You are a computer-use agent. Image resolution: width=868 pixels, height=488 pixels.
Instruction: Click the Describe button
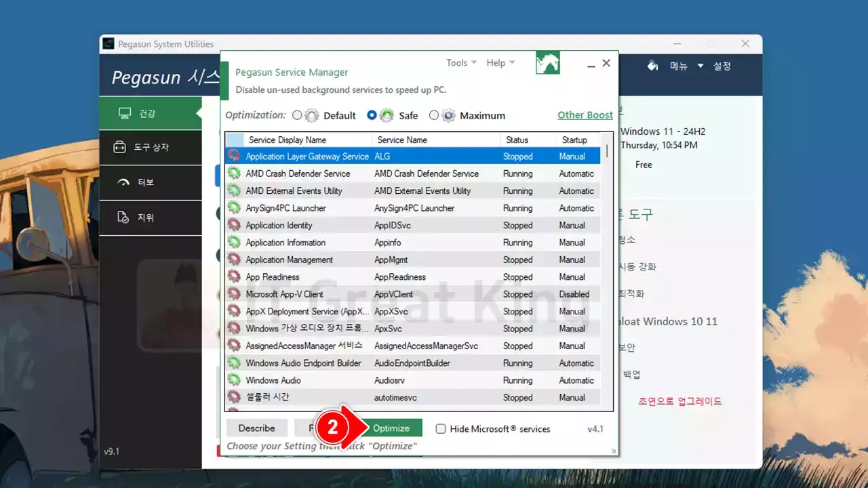pyautogui.click(x=257, y=428)
